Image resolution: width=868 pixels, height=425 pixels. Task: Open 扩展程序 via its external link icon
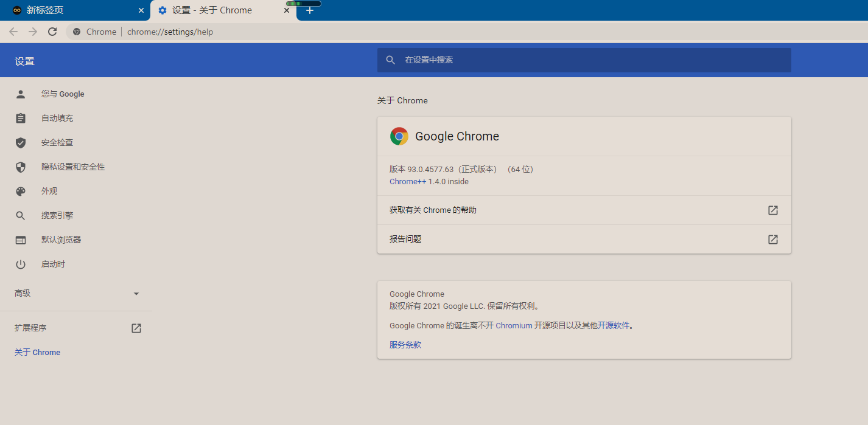[136, 328]
